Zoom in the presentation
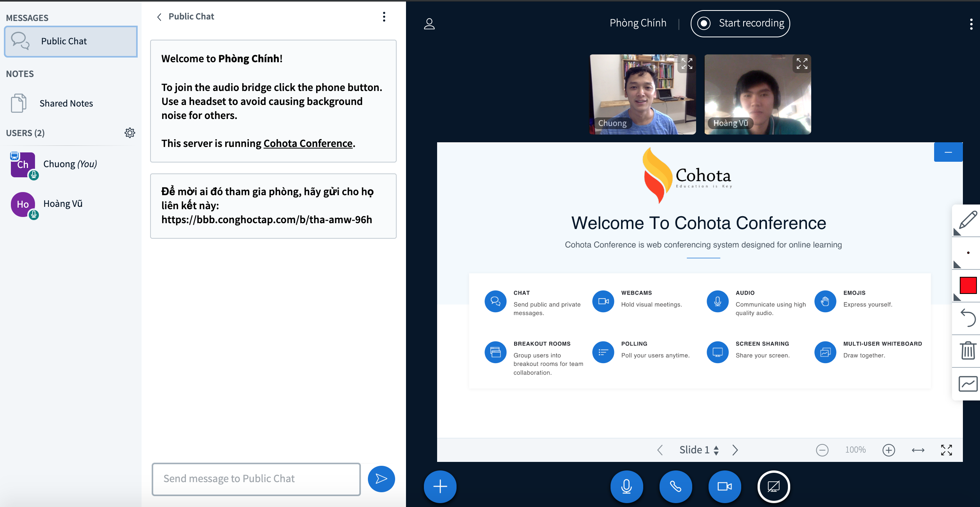 point(889,450)
